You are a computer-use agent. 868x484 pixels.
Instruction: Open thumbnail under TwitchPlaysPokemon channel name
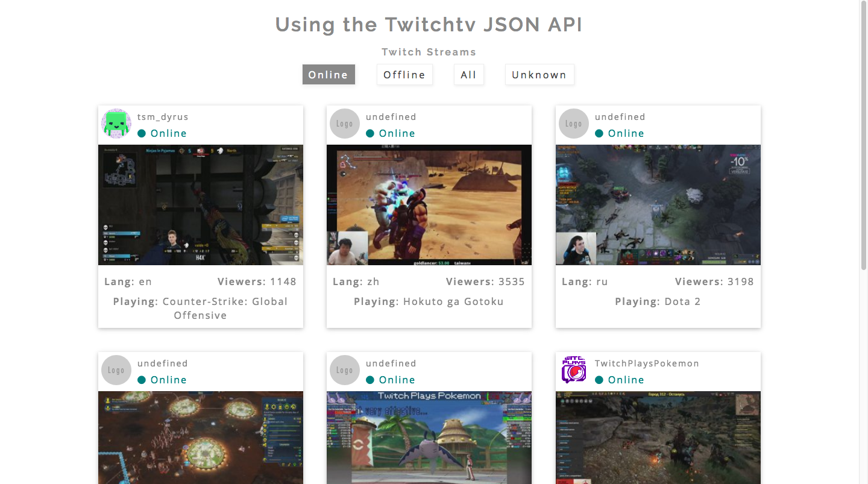(658, 438)
